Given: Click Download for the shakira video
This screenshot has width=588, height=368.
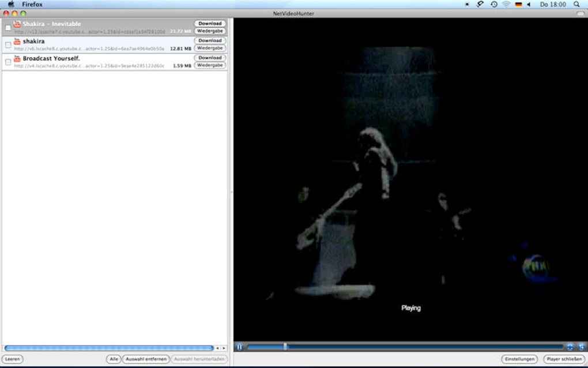Looking at the screenshot, I should pyautogui.click(x=210, y=40).
